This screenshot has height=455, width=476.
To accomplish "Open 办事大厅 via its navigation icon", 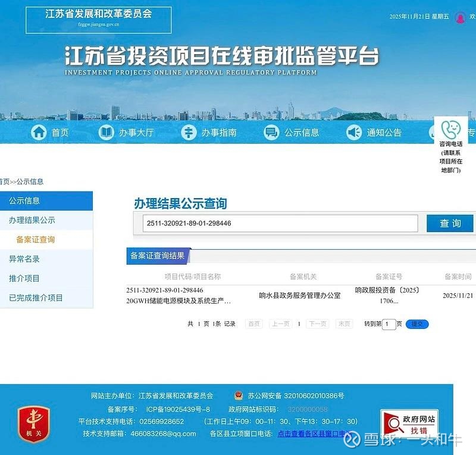I will pos(105,133).
